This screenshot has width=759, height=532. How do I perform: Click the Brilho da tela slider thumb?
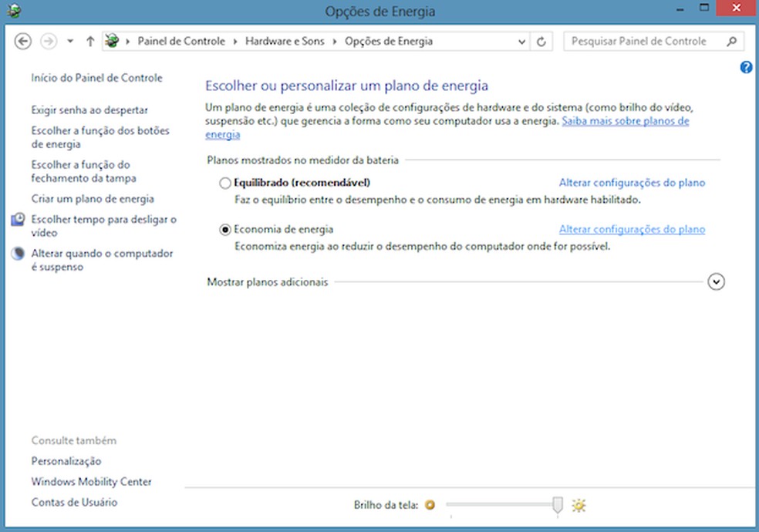click(x=558, y=505)
